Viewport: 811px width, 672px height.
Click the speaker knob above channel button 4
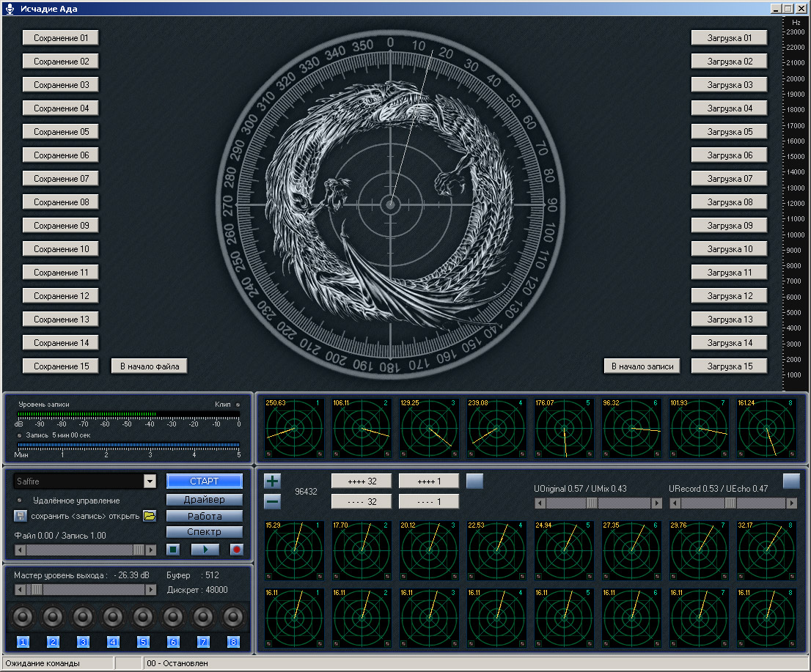[113, 616]
